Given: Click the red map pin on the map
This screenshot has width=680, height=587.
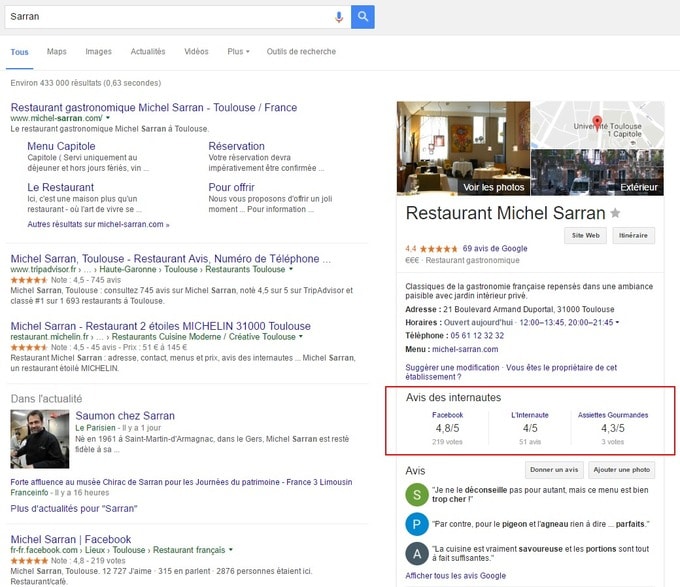Looking at the screenshot, I should click(x=597, y=123).
